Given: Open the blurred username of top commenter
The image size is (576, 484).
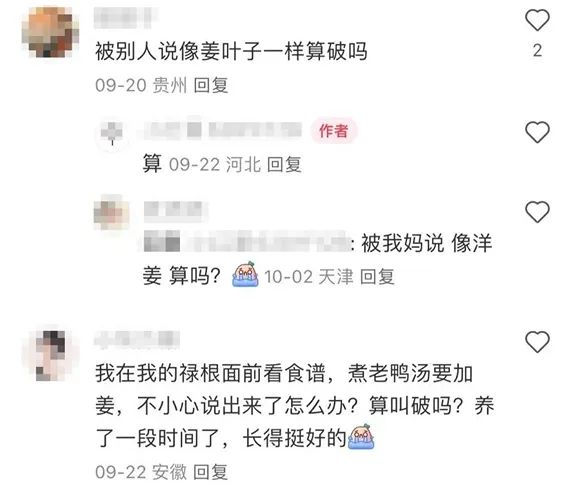Looking at the screenshot, I should tap(123, 18).
